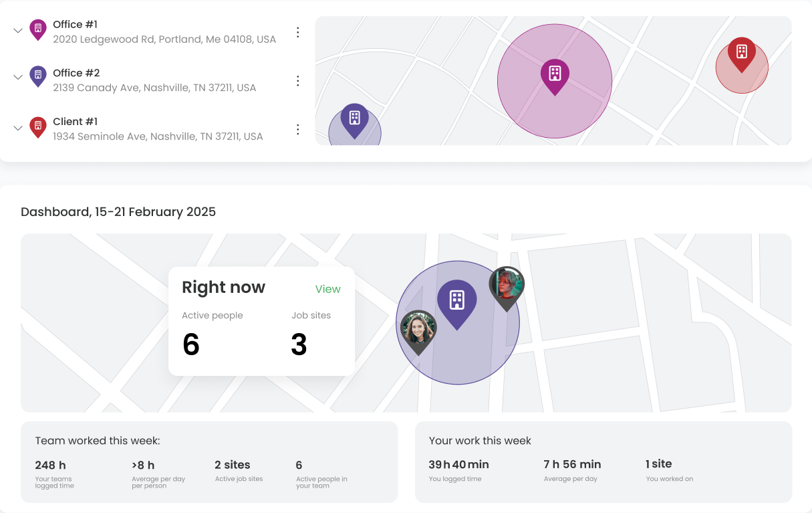This screenshot has width=812, height=513.
Task: Click the Dashboard, 15-21 February 2025 heading
Action: click(x=118, y=212)
